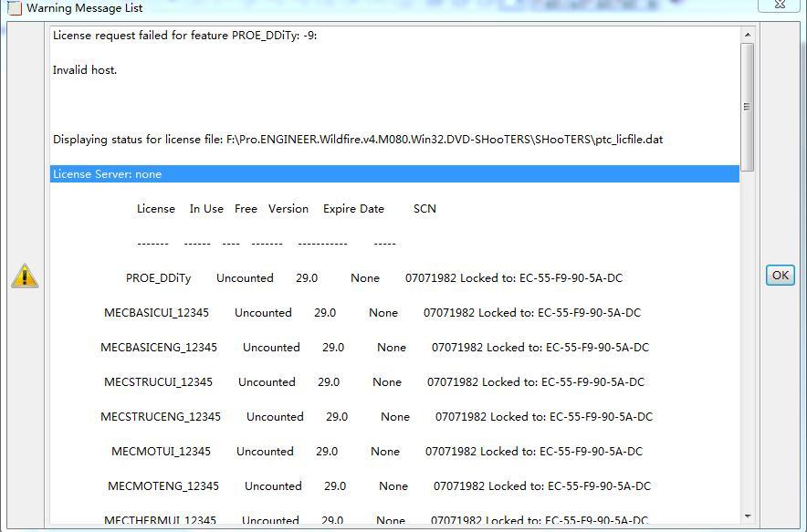807x532 pixels.
Task: Click the OK button
Action: coord(781,276)
